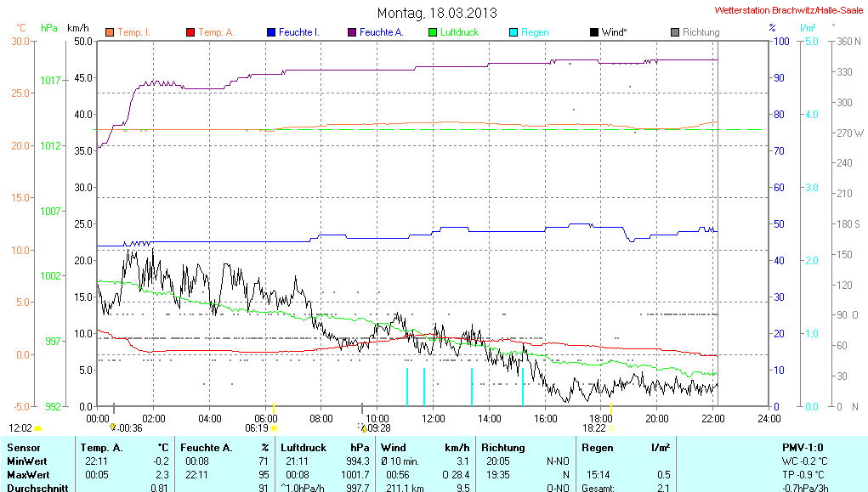868x492 pixels.
Task: Select the Regen column header in table
Action: click(596, 447)
